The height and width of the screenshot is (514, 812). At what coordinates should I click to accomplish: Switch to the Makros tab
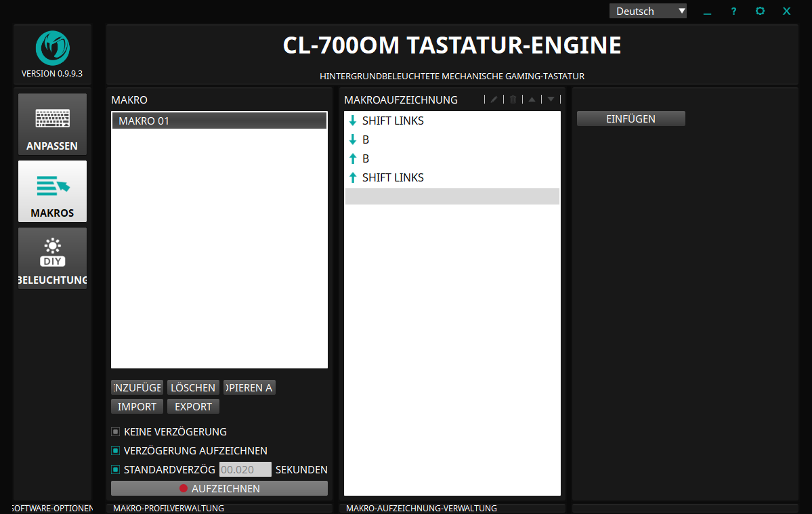52,192
